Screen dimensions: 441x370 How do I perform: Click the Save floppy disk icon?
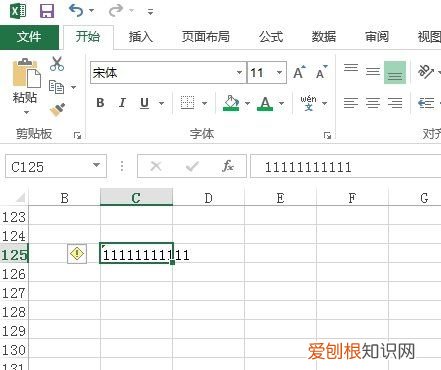coord(47,11)
